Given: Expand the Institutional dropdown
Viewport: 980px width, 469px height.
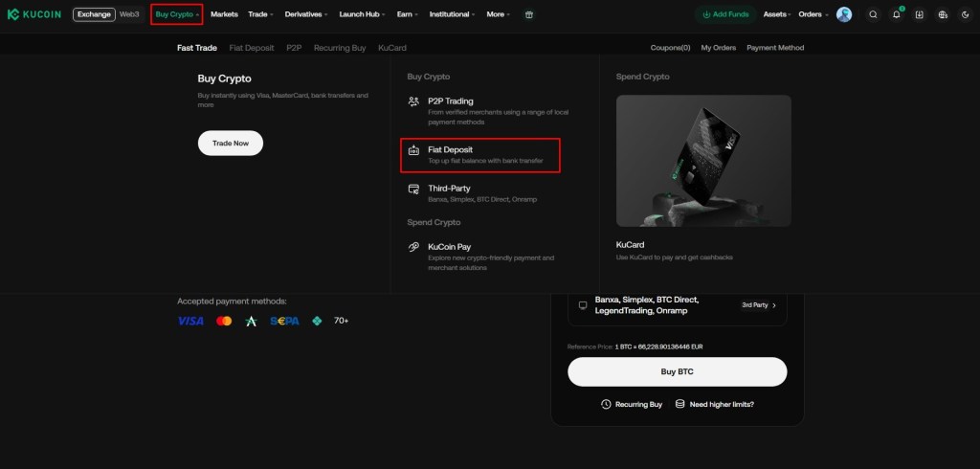Looking at the screenshot, I should click(x=452, y=14).
